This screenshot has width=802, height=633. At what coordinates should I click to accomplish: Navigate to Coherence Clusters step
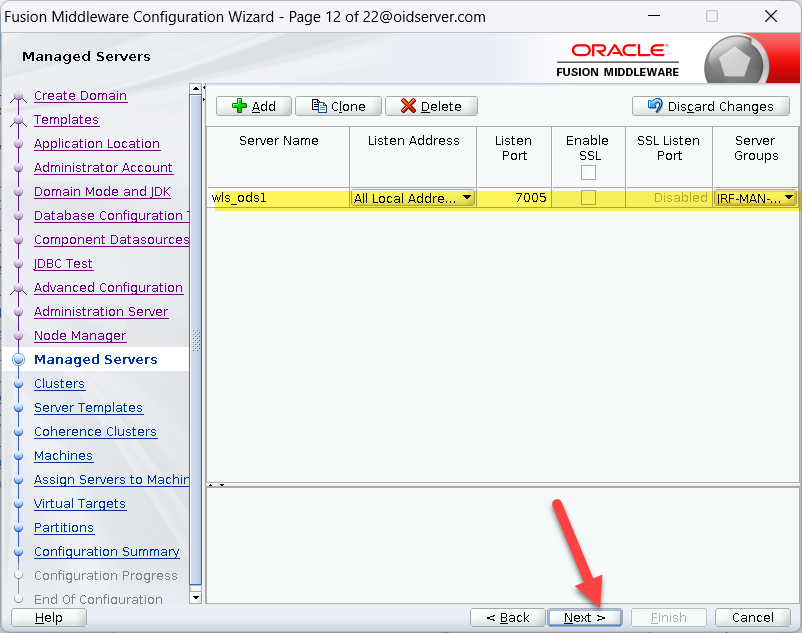pyautogui.click(x=95, y=432)
